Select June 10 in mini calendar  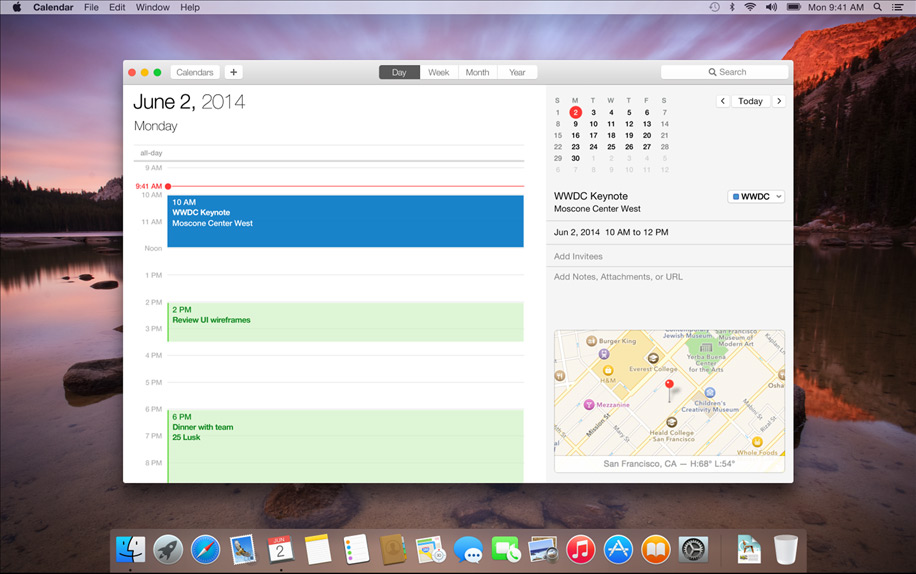(x=594, y=124)
